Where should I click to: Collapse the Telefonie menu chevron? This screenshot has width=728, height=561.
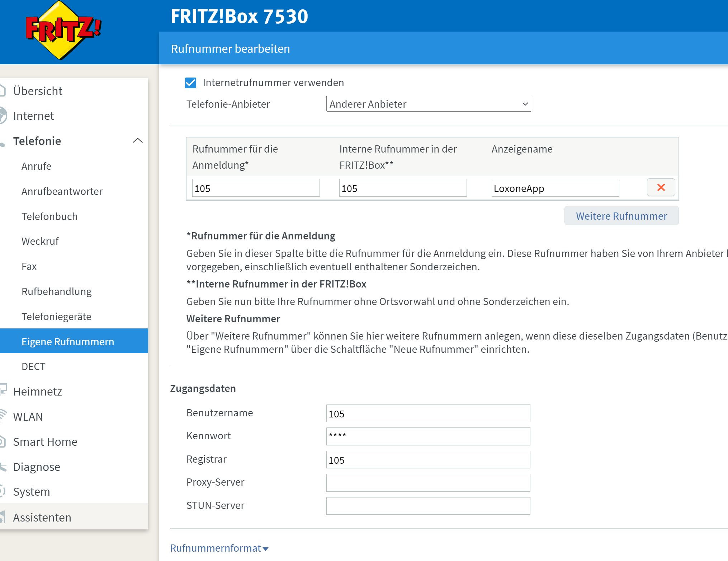coord(138,141)
